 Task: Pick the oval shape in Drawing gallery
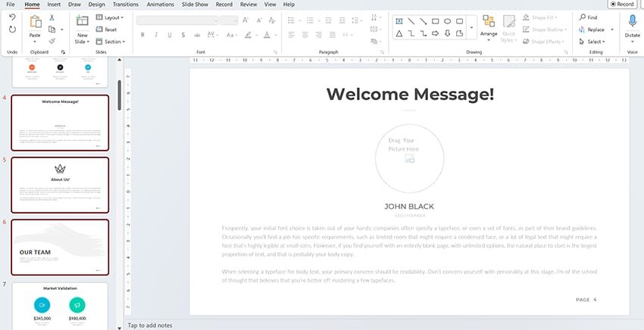coord(448,21)
